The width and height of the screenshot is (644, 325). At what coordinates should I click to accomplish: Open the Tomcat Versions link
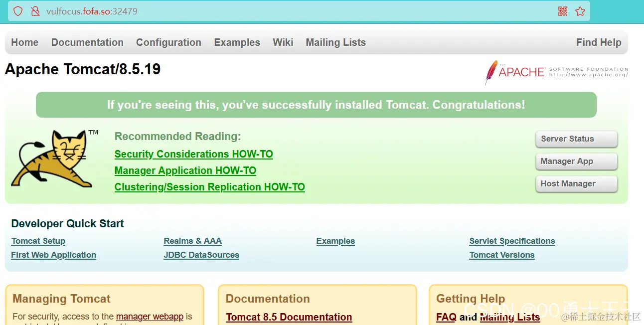(x=502, y=255)
